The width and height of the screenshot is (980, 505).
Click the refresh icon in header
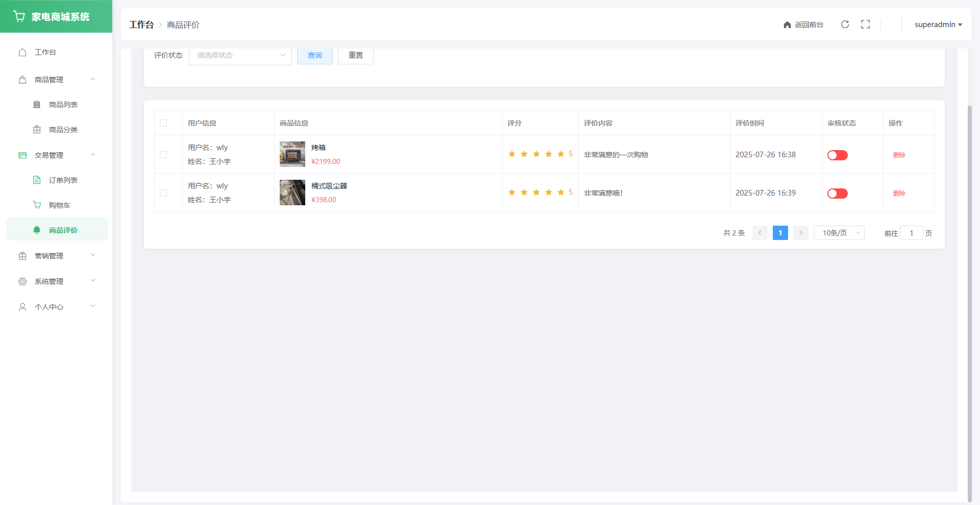pyautogui.click(x=845, y=25)
